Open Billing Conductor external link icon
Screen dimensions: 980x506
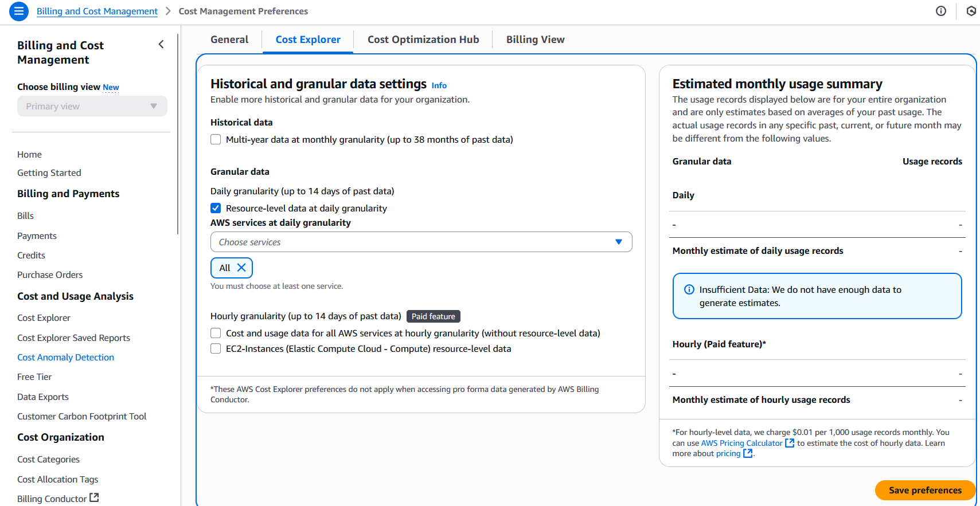94,498
